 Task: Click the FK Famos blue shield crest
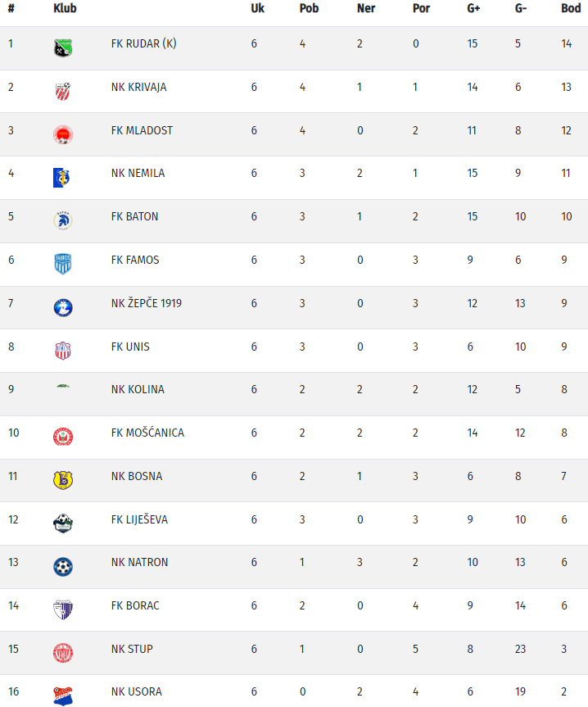pyautogui.click(x=63, y=264)
